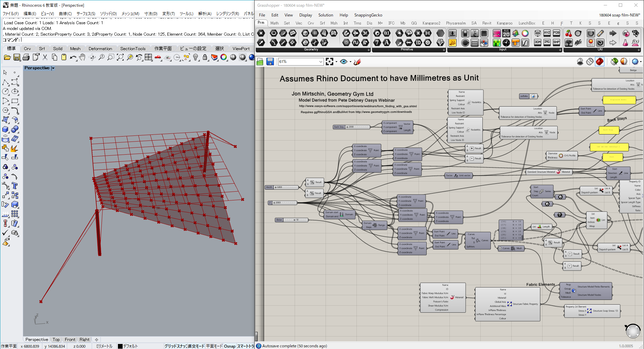The width and height of the screenshot is (644, 349).
Task: Open preview mesh quality dropdown arrow
Action: pyautogui.click(x=641, y=62)
